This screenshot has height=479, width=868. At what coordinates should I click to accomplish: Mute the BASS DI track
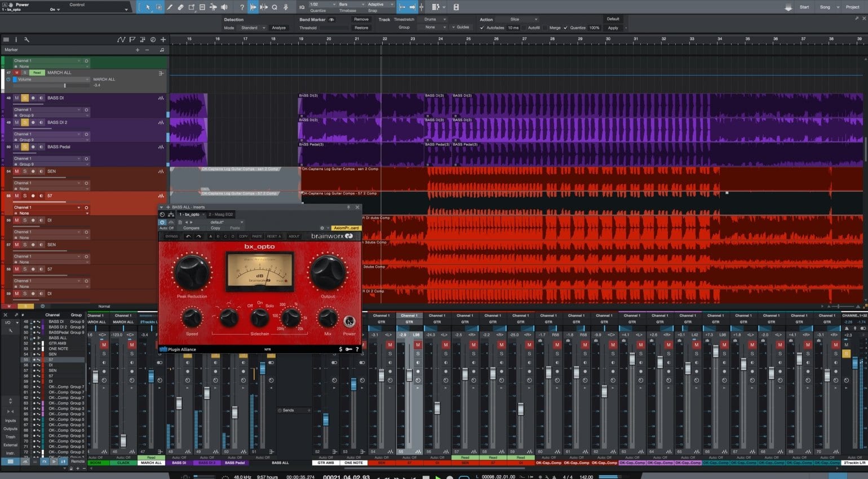pos(17,98)
